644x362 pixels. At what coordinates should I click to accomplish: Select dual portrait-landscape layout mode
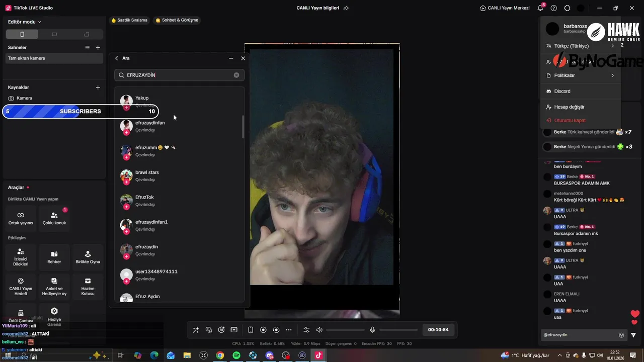coord(87,34)
